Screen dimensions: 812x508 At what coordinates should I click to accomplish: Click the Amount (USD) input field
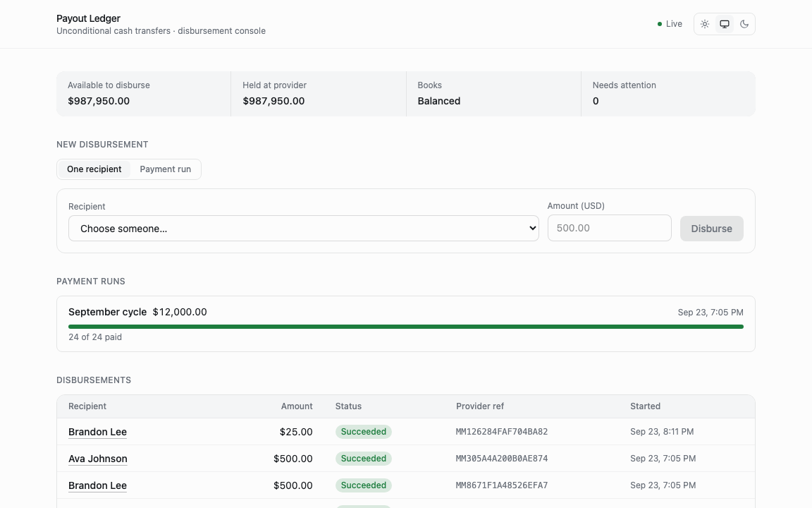click(x=610, y=228)
